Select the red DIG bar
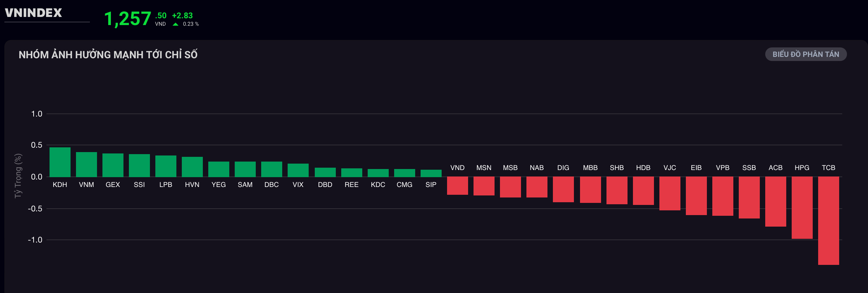 click(x=563, y=189)
